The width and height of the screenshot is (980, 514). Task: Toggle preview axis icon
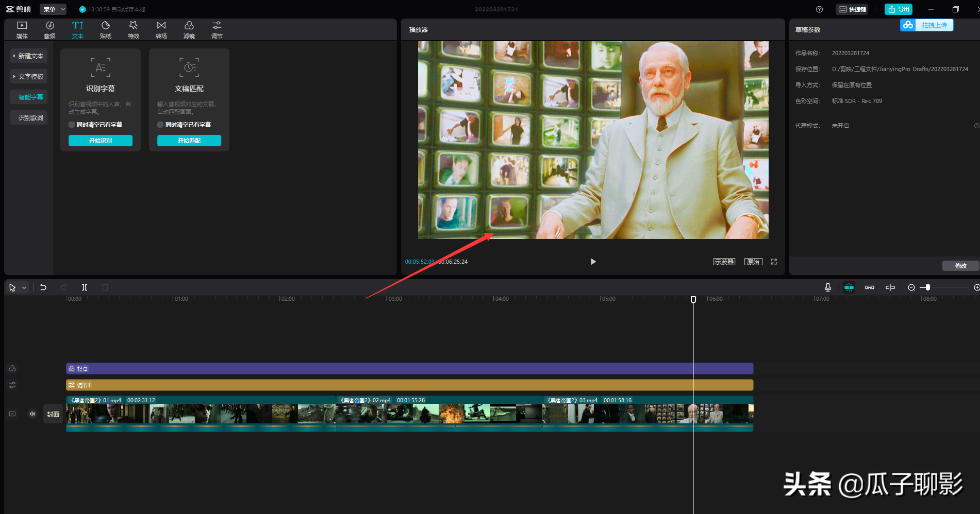point(890,287)
